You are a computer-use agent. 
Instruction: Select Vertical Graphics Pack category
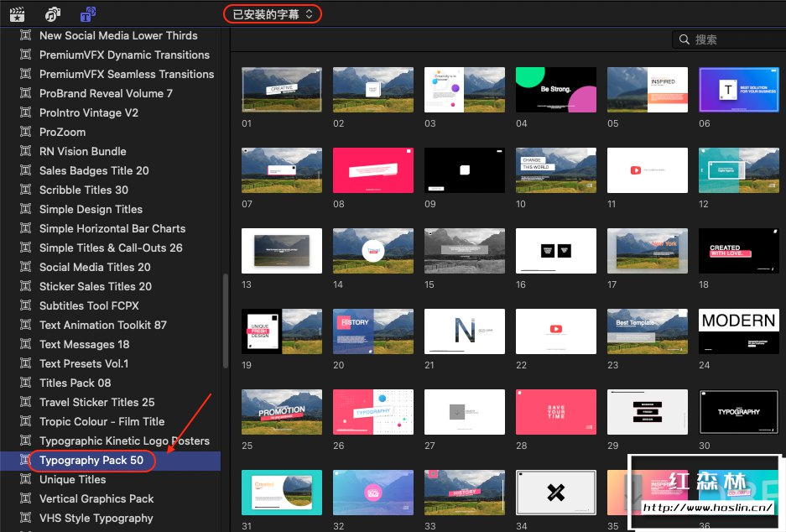pyautogui.click(x=96, y=499)
